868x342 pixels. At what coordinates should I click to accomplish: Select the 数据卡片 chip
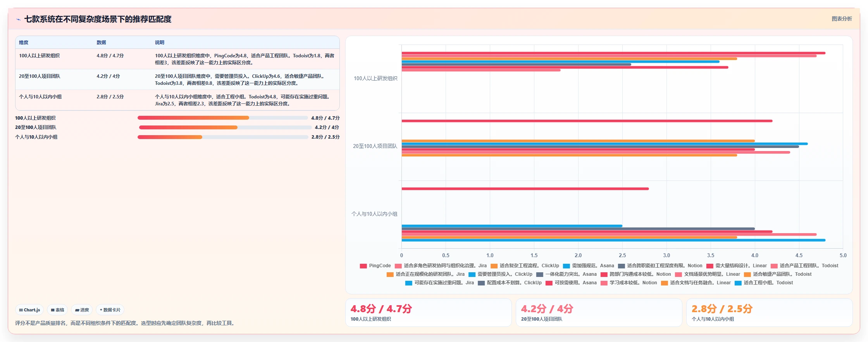pyautogui.click(x=110, y=310)
